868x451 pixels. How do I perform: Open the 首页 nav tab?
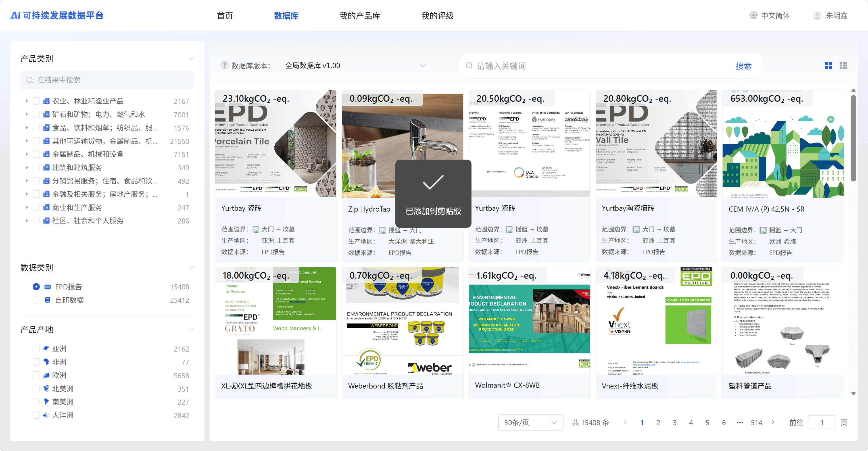pos(225,16)
